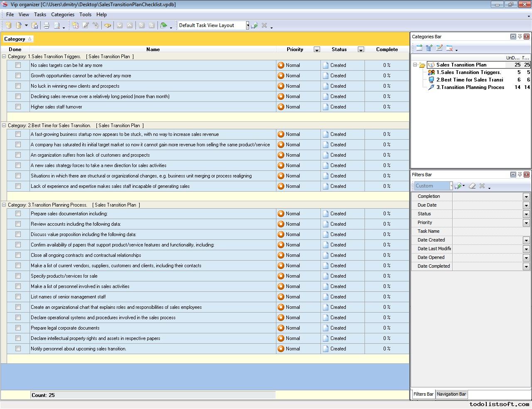Click the Category grouping button

(x=17, y=39)
